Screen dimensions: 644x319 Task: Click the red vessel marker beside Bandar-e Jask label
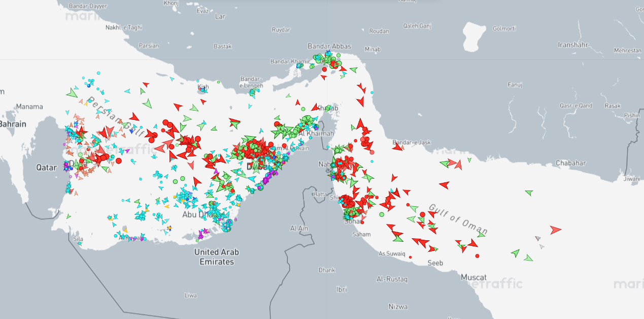click(399, 147)
